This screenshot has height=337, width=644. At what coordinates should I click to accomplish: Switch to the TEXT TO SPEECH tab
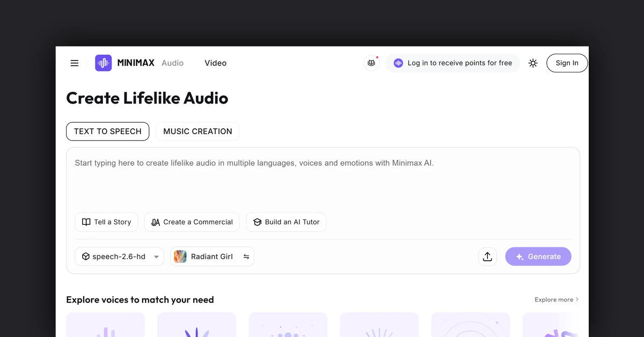107,131
